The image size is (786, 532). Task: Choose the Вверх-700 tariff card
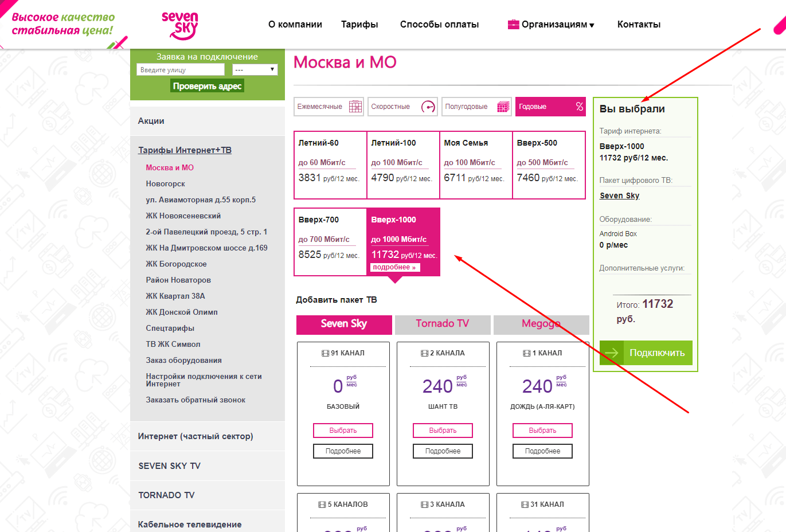click(330, 242)
